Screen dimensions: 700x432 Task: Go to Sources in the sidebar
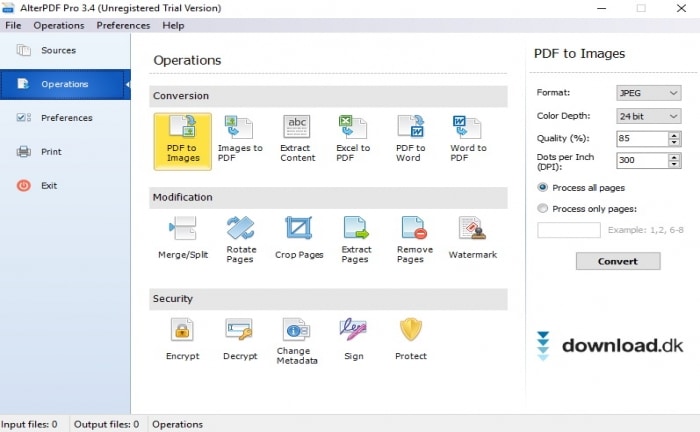[x=58, y=50]
